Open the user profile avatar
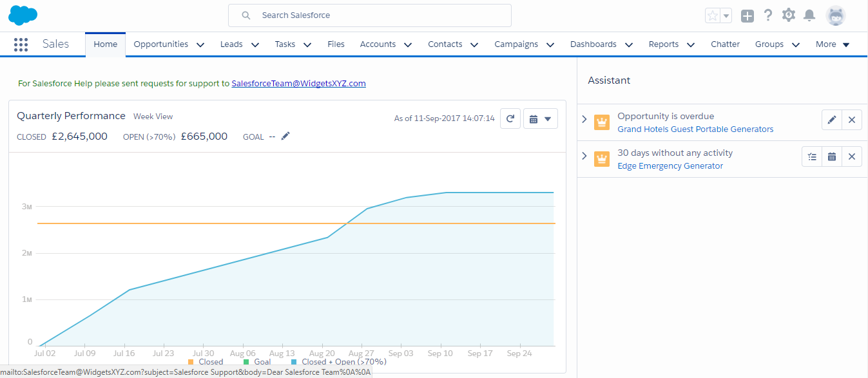This screenshot has width=868, height=378. click(836, 16)
